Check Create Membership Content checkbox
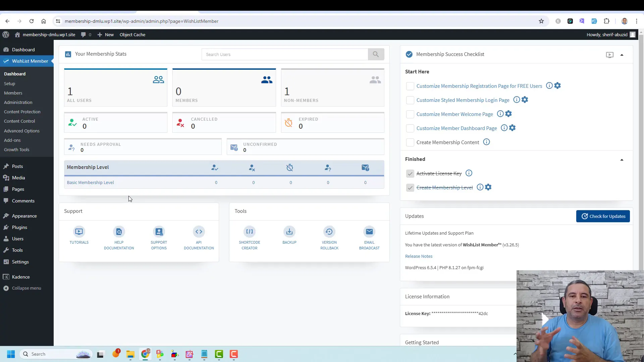Image resolution: width=644 pixels, height=362 pixels. (x=410, y=142)
